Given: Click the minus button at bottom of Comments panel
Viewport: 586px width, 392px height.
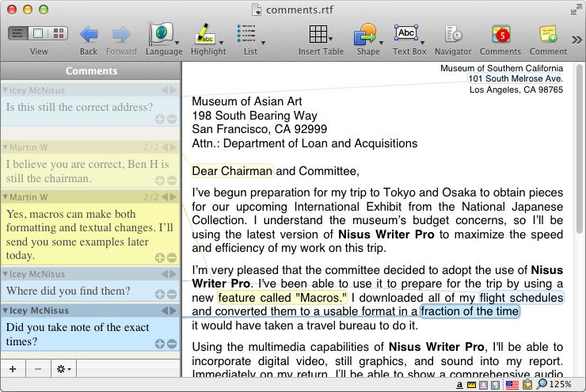Looking at the screenshot, I should [37, 369].
